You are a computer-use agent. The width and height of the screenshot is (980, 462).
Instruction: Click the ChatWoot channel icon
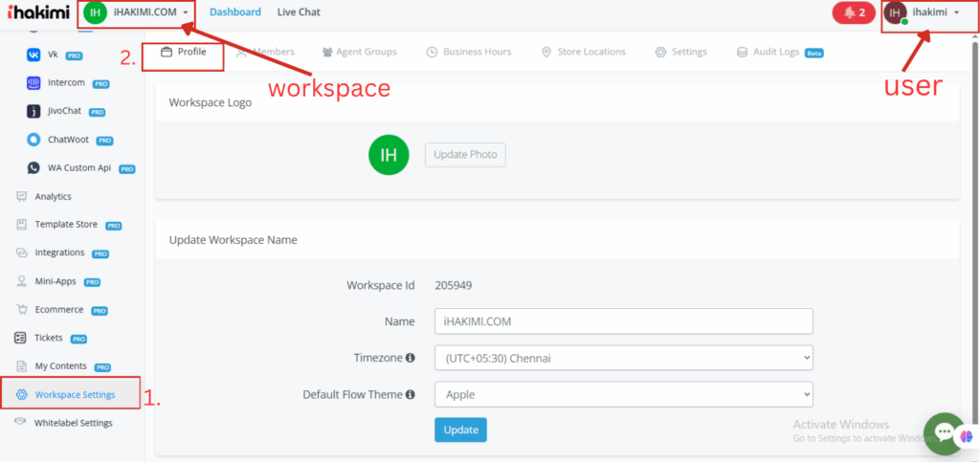click(x=33, y=140)
